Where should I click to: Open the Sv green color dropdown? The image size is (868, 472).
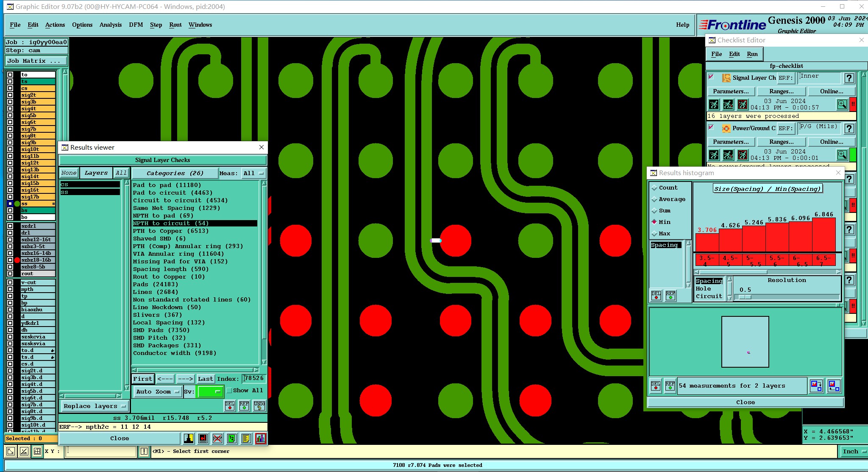(x=210, y=391)
